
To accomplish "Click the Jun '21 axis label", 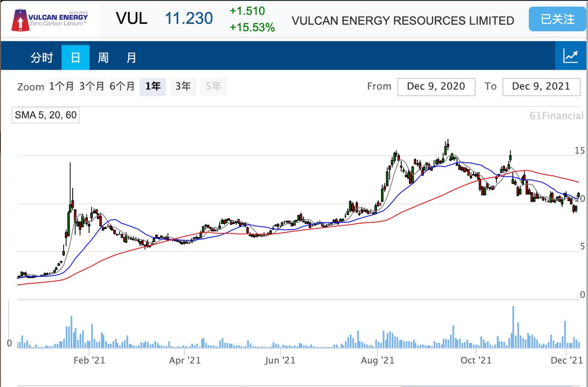I will point(280,360).
